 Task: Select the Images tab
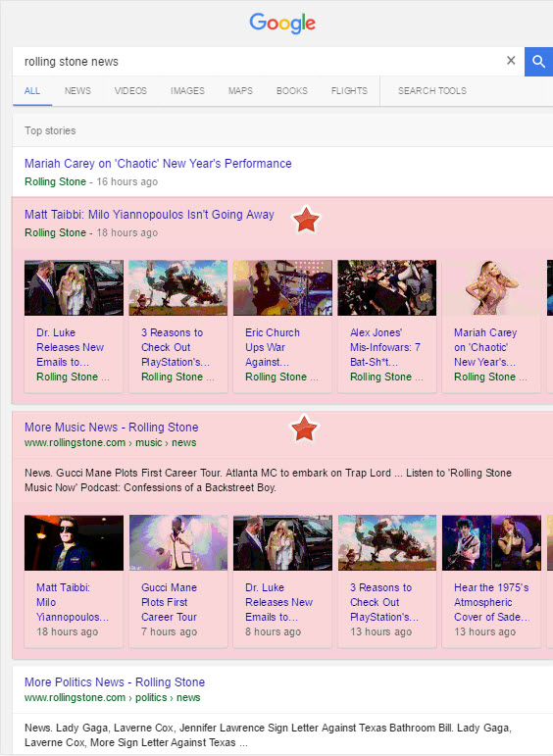[x=187, y=90]
